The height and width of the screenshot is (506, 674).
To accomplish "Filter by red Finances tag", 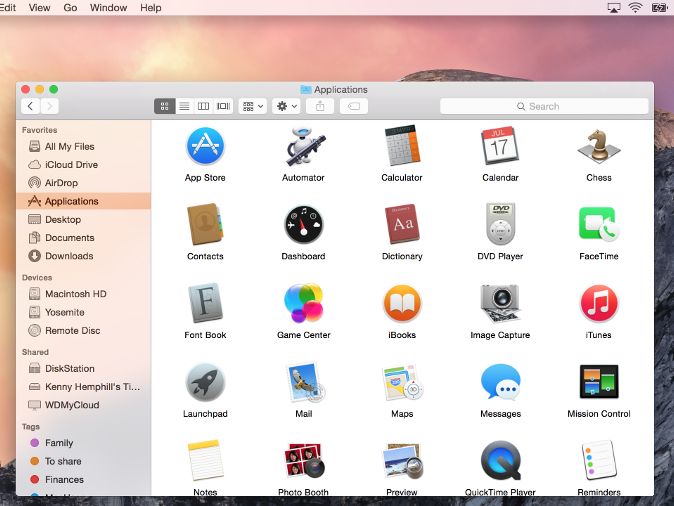I will point(83,479).
